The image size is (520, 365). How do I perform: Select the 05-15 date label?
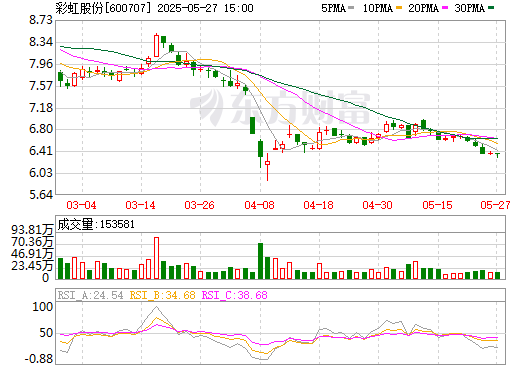pyautogui.click(x=437, y=205)
